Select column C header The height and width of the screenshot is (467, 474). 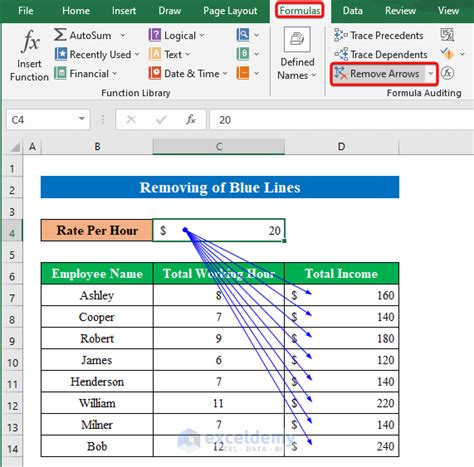point(219,147)
